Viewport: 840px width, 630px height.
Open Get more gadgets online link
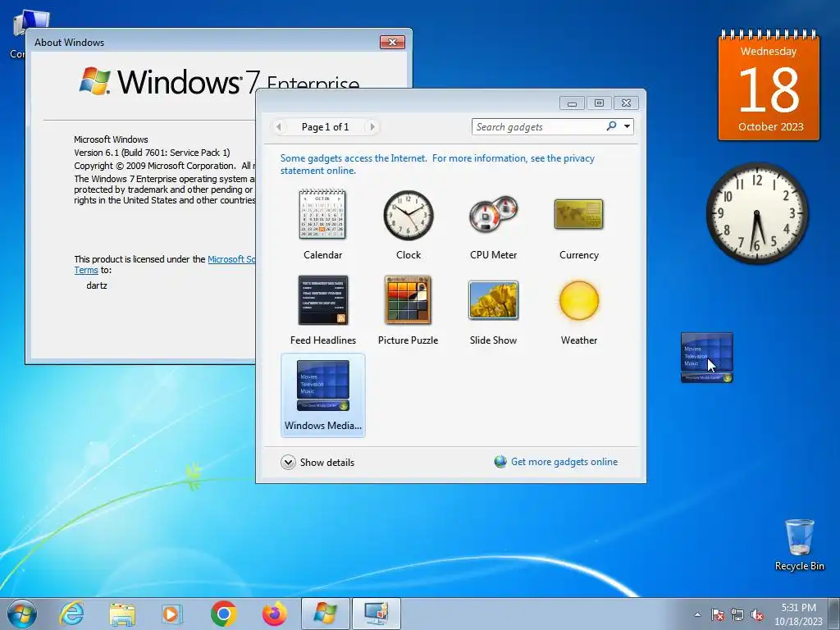[x=564, y=462]
